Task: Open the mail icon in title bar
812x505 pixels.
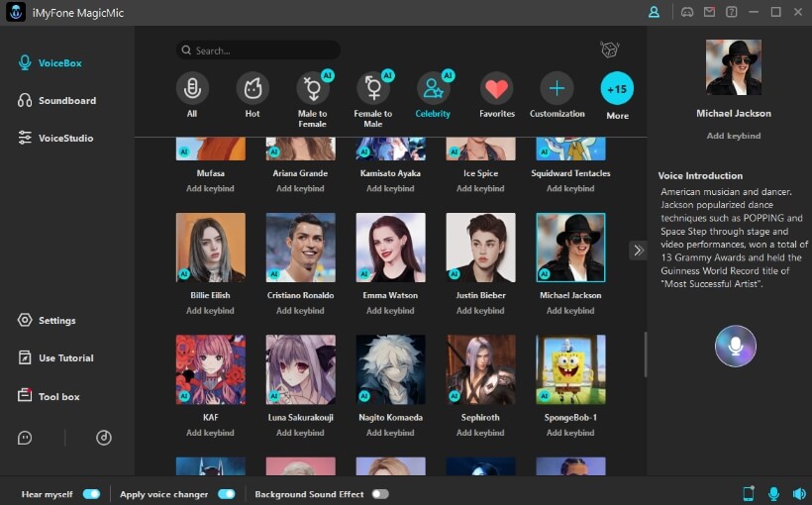Action: [x=709, y=12]
